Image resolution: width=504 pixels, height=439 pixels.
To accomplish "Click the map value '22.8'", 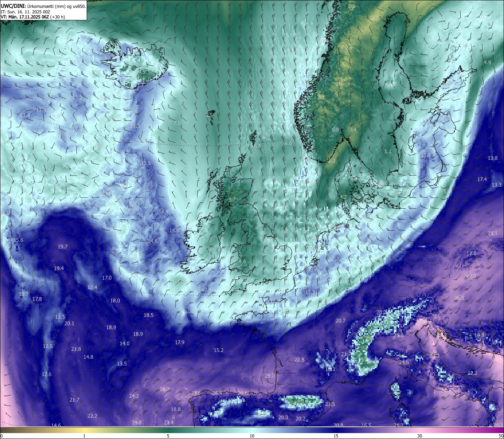I will pos(299,360).
